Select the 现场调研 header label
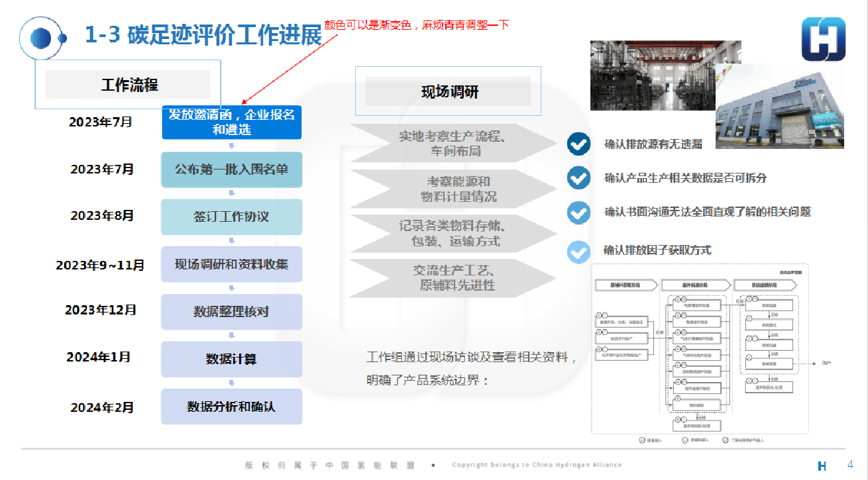 449,91
